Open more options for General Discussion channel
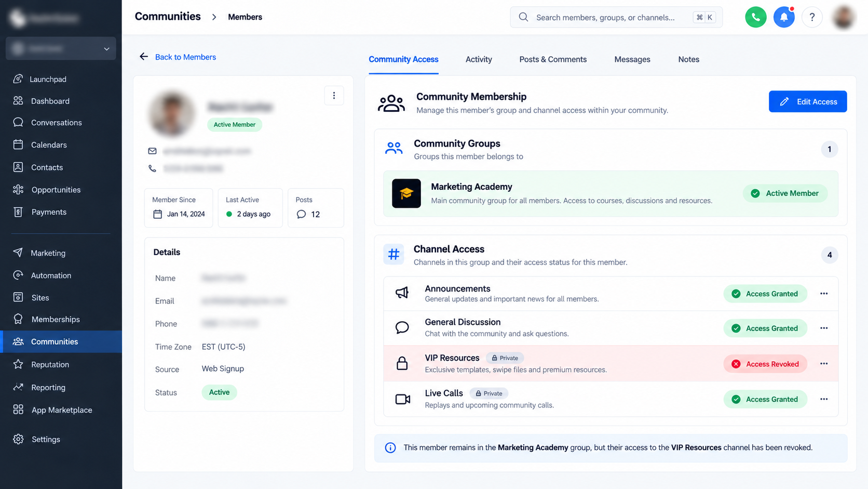 (824, 328)
